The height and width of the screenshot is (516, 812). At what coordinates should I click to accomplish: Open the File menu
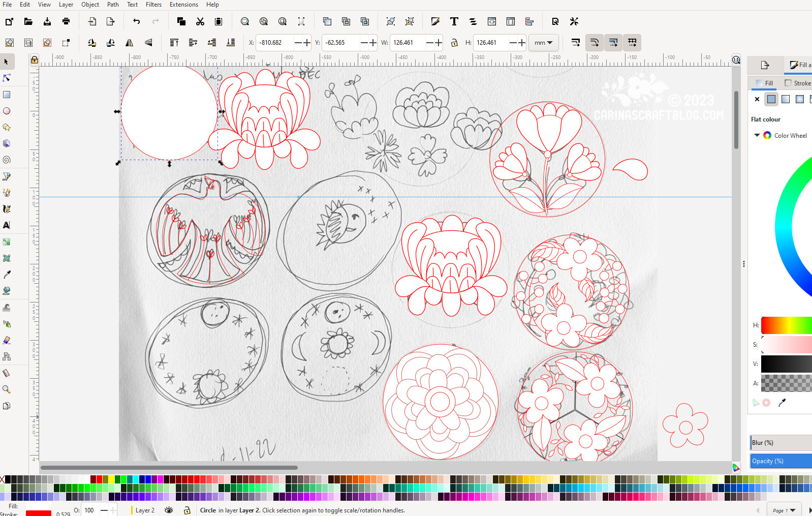coord(7,5)
